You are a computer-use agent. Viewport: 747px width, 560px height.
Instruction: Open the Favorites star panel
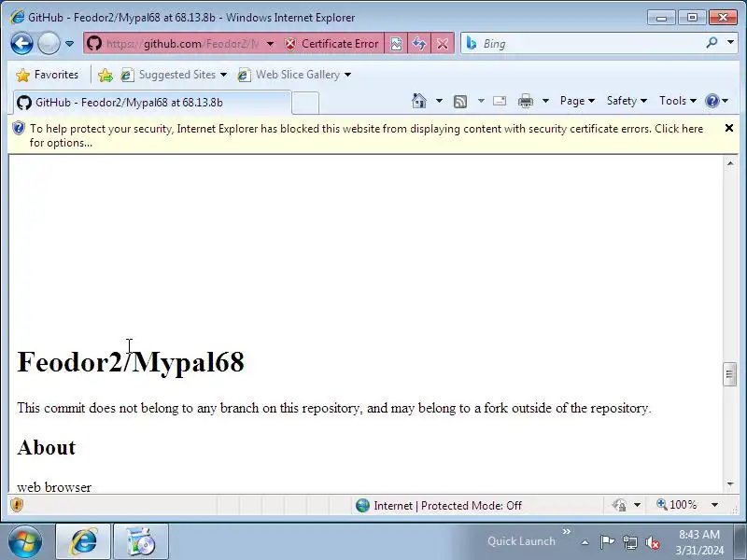[48, 75]
